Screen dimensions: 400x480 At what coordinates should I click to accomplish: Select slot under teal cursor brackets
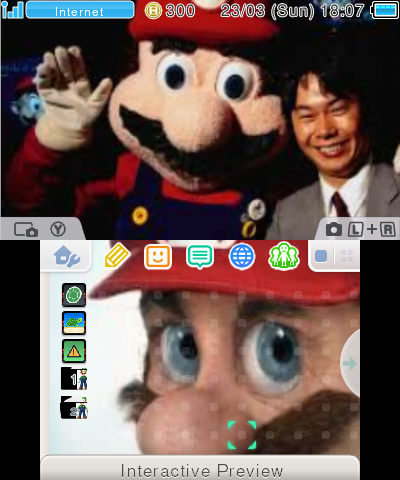pos(242,435)
